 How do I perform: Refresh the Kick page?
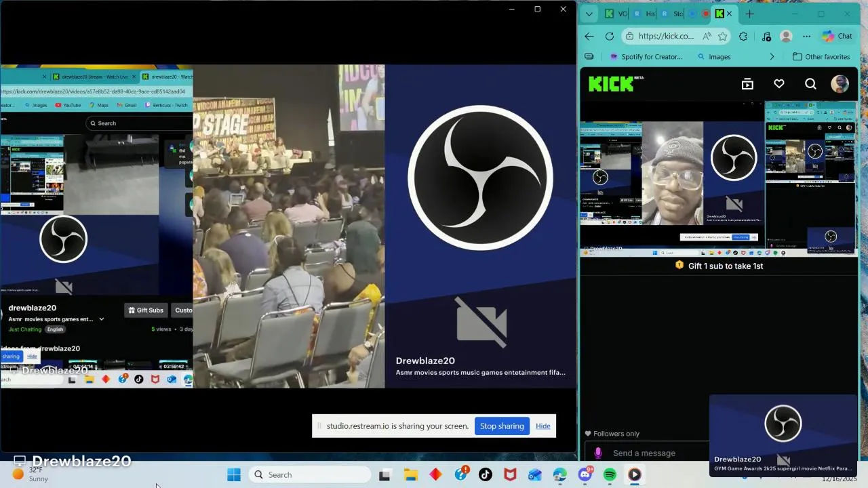(x=609, y=37)
